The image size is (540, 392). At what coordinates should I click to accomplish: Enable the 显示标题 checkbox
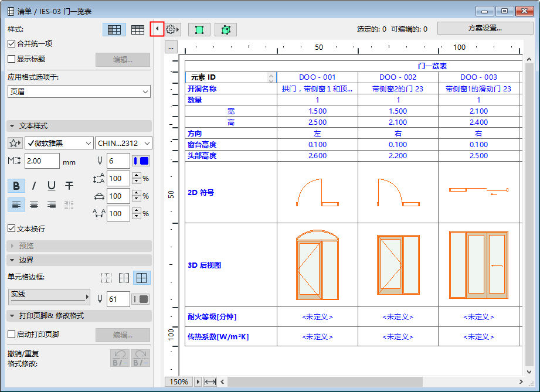[x=11, y=59]
